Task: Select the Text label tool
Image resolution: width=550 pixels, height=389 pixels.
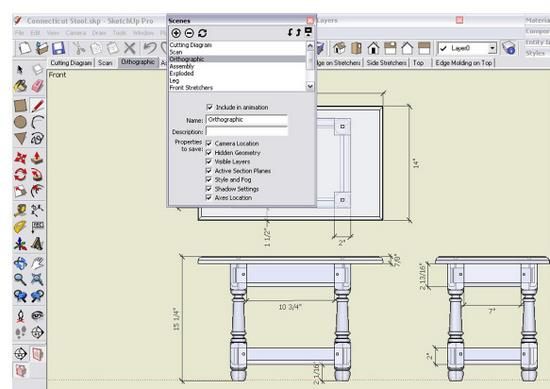Action: tap(37, 227)
